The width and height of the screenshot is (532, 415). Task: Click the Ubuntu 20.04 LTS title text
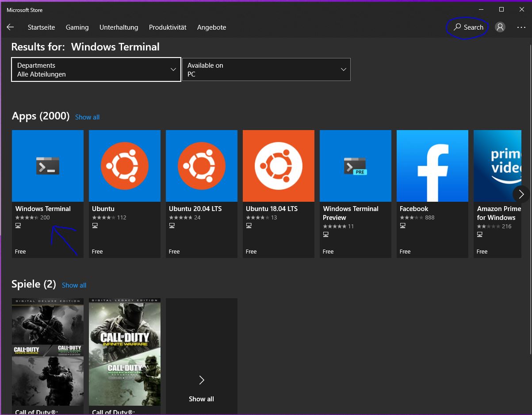click(x=195, y=208)
